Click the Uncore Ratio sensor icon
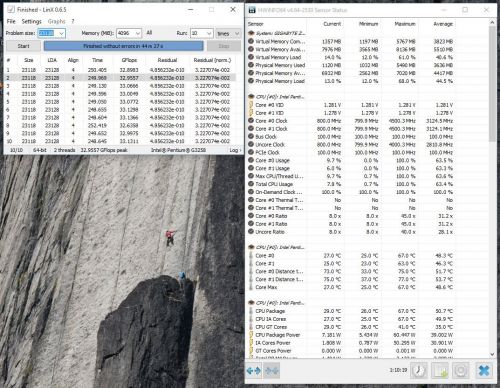Viewport: 500px width, 388px height. pyautogui.click(x=251, y=232)
